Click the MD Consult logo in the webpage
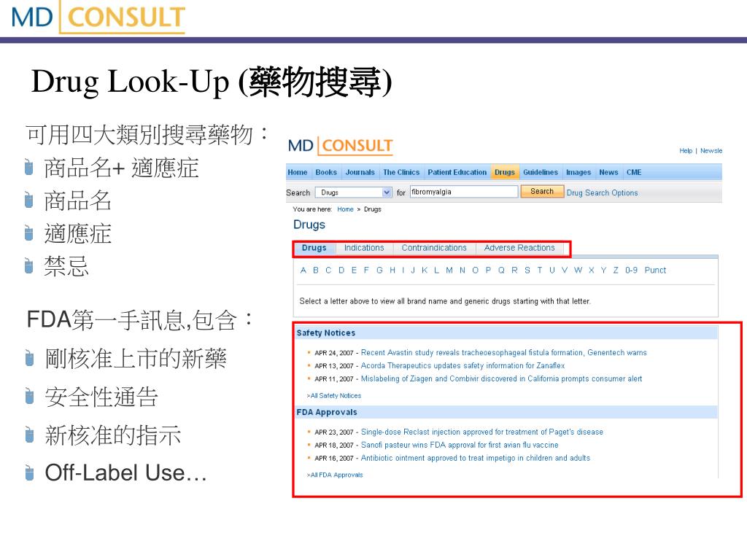 (x=341, y=146)
